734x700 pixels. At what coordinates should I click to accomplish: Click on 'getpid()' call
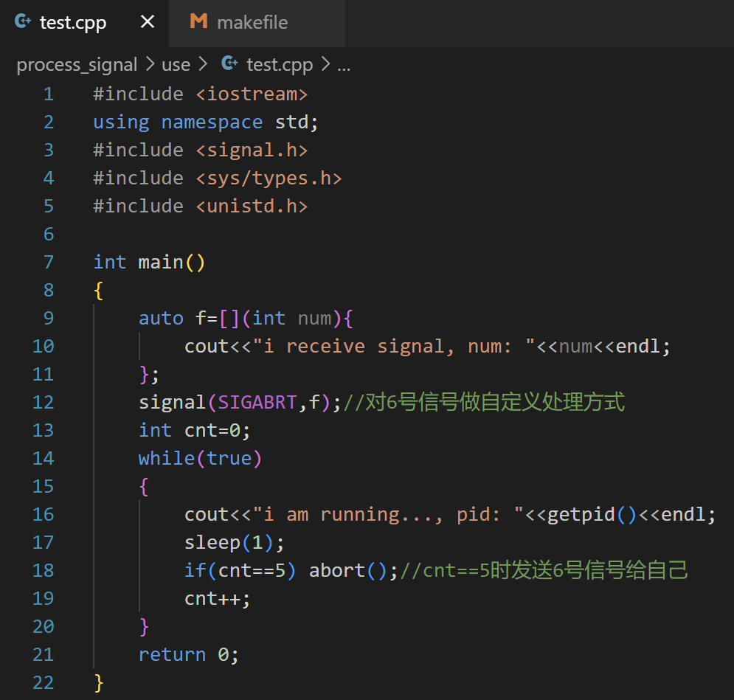click(592, 515)
